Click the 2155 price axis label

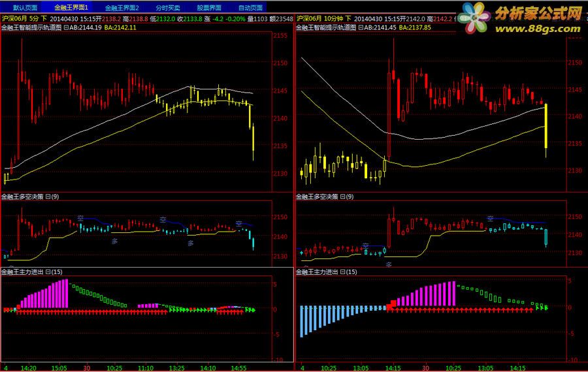point(280,36)
